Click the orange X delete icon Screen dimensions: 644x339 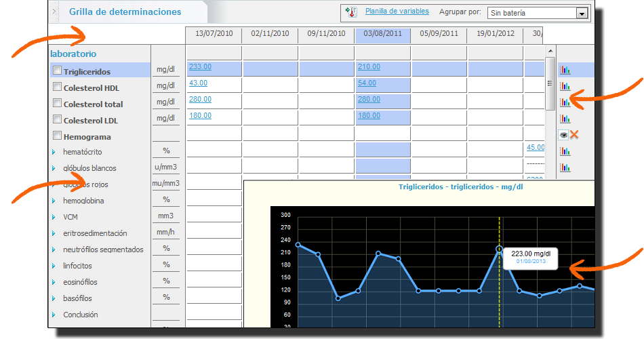point(574,135)
